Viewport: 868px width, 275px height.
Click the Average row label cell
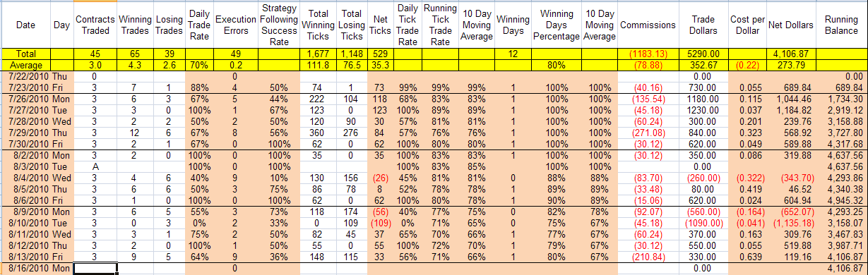pyautogui.click(x=25, y=64)
